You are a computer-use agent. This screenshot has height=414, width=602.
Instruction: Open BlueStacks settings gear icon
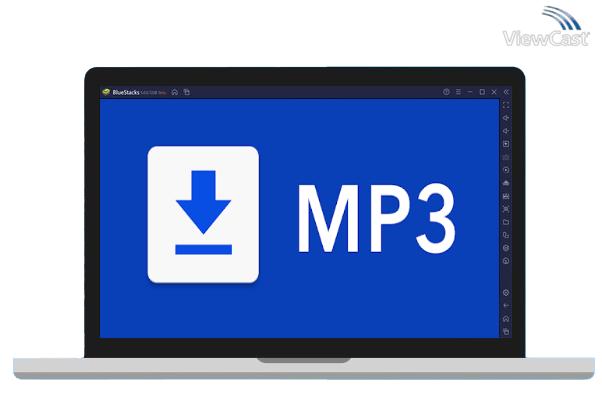506,293
